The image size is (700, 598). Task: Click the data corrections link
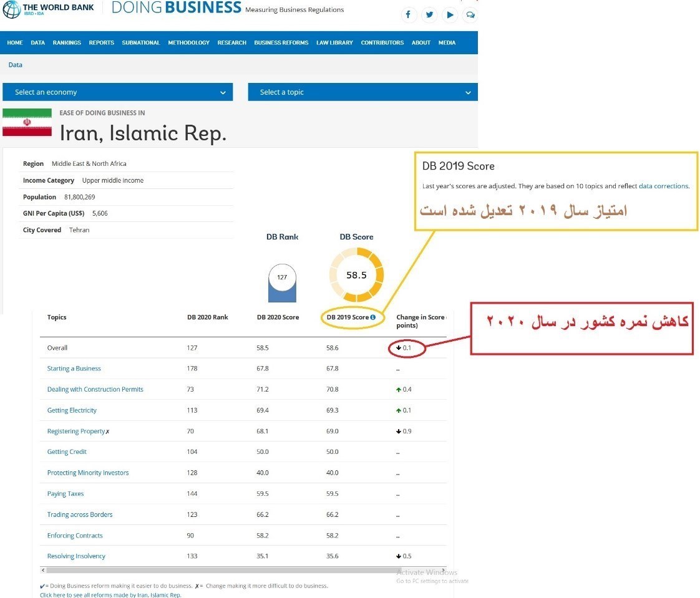(663, 186)
